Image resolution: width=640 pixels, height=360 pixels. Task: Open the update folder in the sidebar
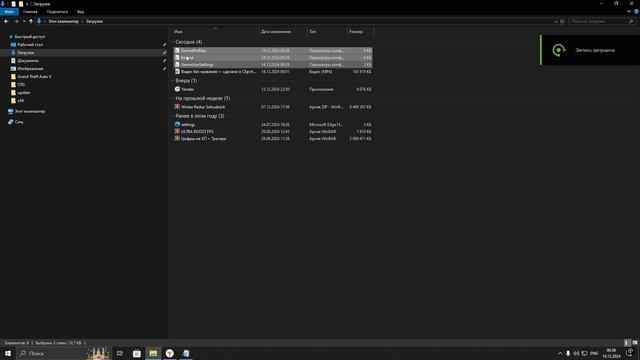[24, 92]
